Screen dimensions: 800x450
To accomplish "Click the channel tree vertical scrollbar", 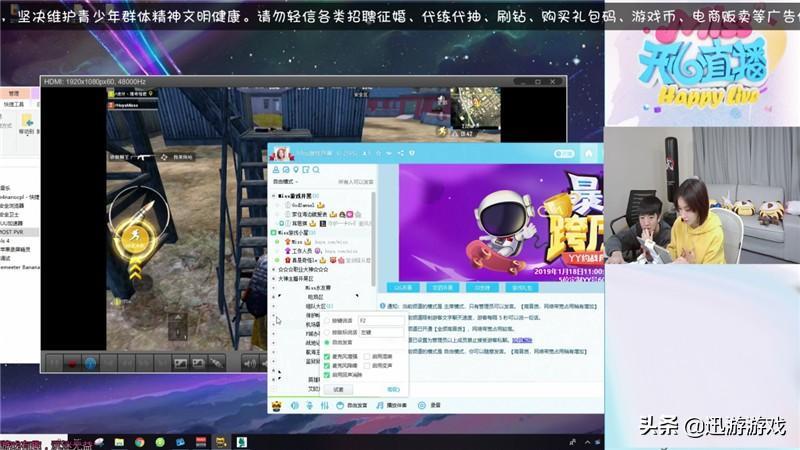I will click(x=373, y=240).
